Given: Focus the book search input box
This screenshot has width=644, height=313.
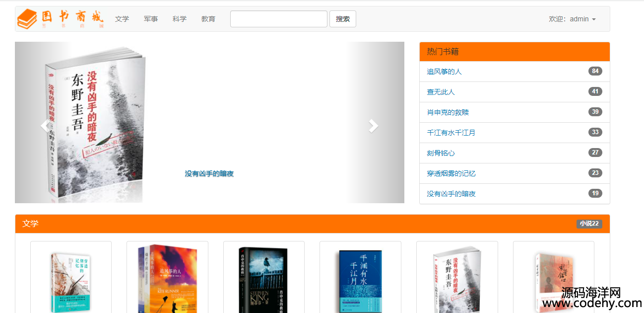Looking at the screenshot, I should pos(279,19).
